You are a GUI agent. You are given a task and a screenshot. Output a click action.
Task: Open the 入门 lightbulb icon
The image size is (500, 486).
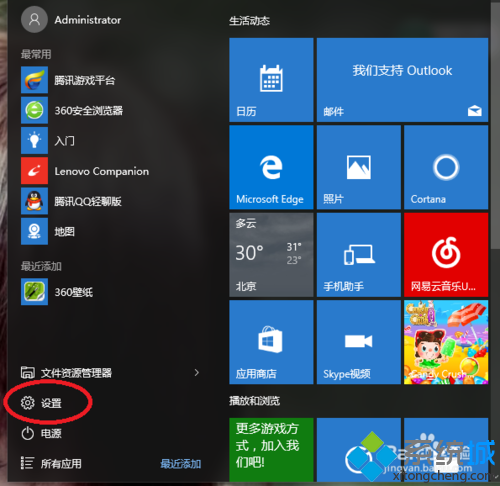[34, 141]
